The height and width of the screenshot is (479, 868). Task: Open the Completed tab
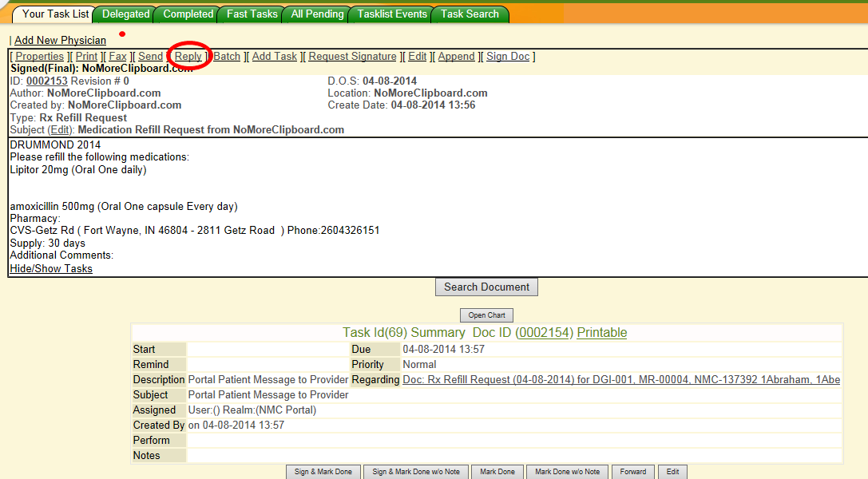coord(188,14)
